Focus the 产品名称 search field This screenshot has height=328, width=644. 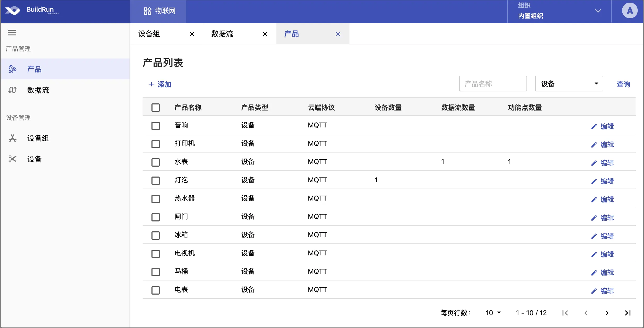pyautogui.click(x=493, y=84)
